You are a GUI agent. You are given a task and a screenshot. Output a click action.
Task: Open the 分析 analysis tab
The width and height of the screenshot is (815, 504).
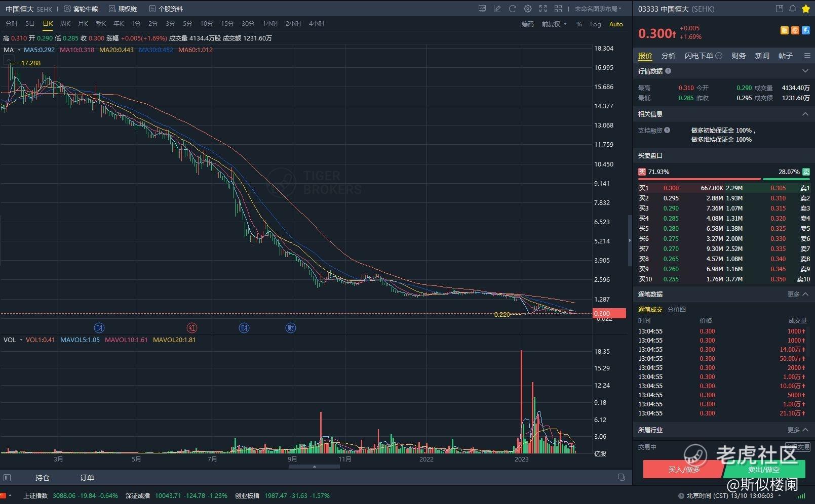(x=669, y=56)
